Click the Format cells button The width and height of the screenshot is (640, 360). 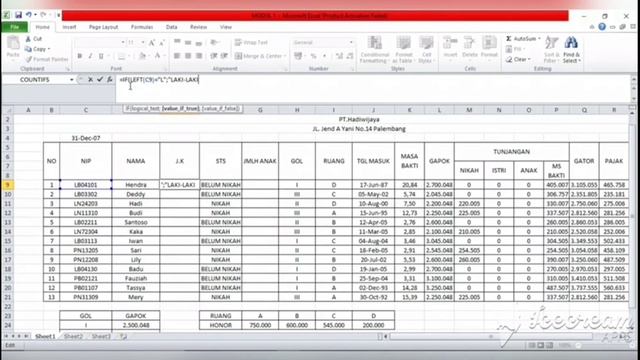click(489, 48)
